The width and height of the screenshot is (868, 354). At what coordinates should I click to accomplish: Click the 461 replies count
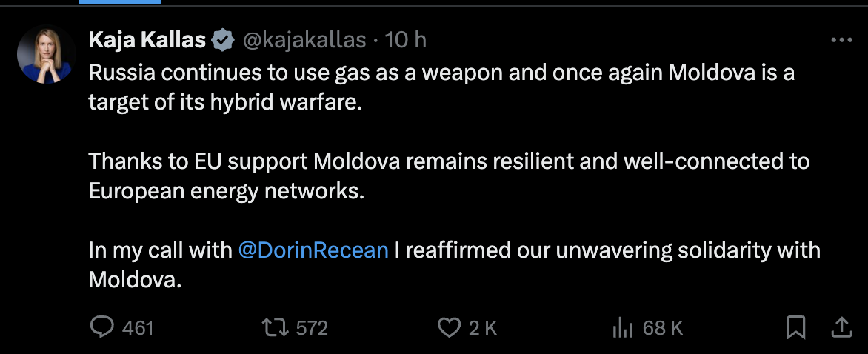pos(137,327)
